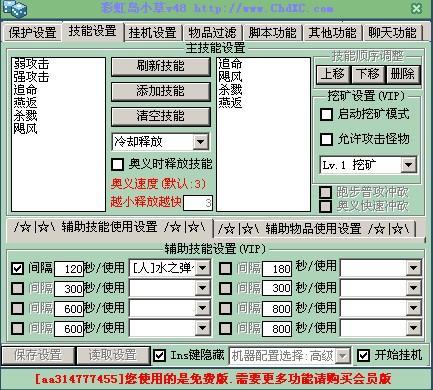Screen dimensions: 433x390
Task: Toggle the 跑步普攻冲砍 checkbox
Action: (325, 192)
